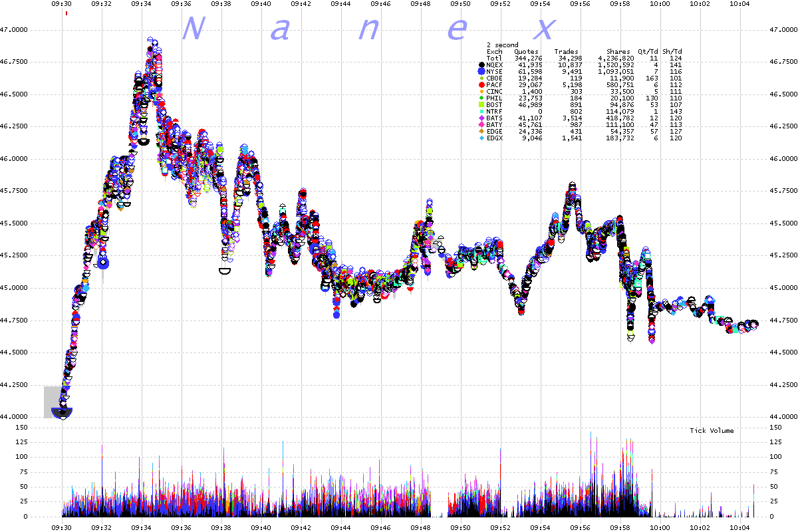Click the "CINC" exchange name

click(x=495, y=91)
